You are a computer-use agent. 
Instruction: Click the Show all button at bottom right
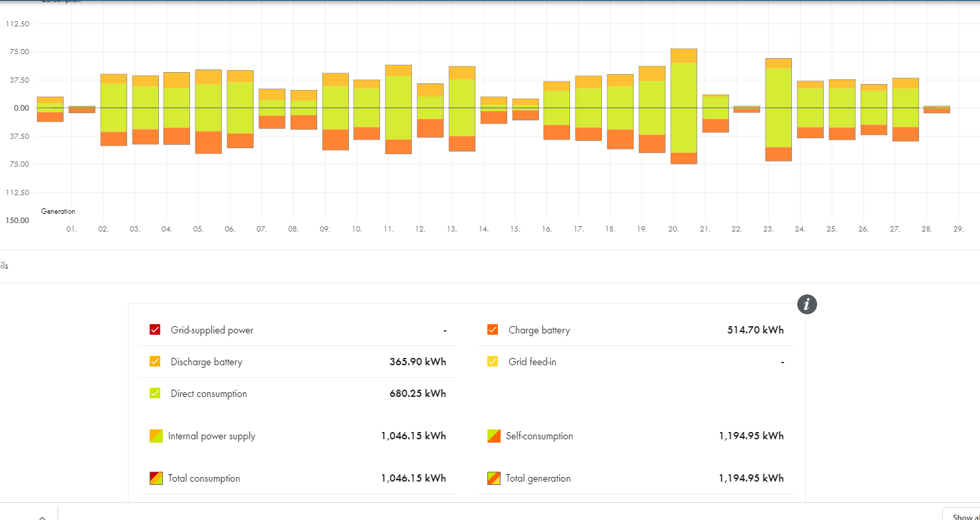coord(961,515)
